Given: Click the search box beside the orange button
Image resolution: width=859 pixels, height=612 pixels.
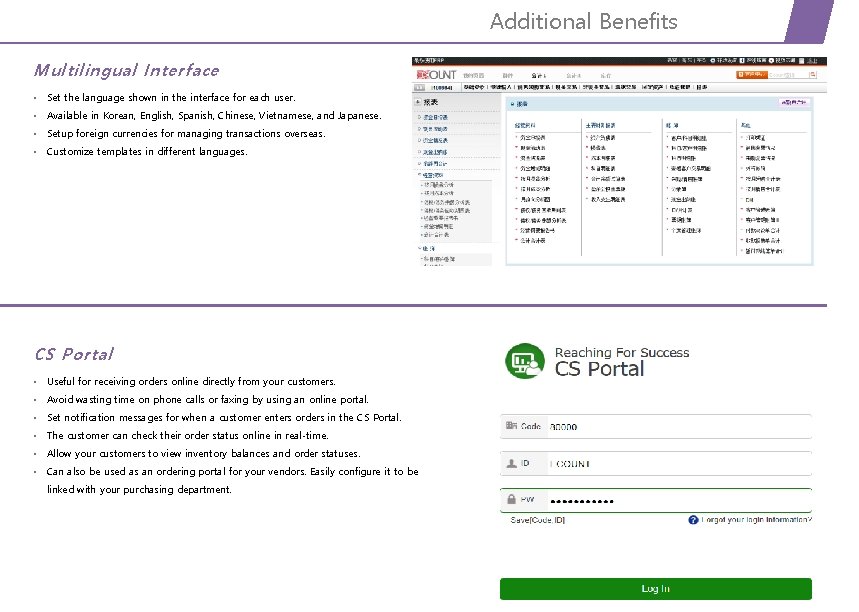Looking at the screenshot, I should tap(788, 75).
